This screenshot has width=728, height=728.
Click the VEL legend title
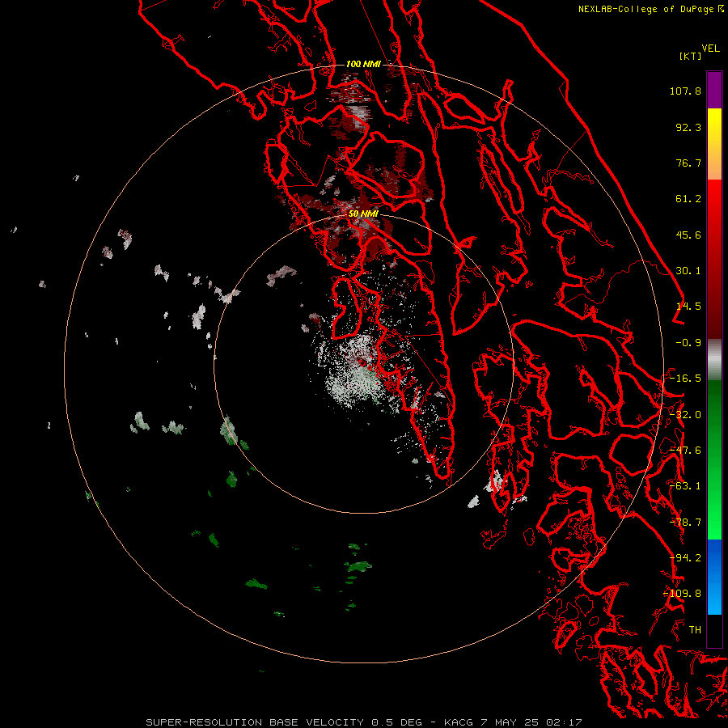(x=710, y=49)
